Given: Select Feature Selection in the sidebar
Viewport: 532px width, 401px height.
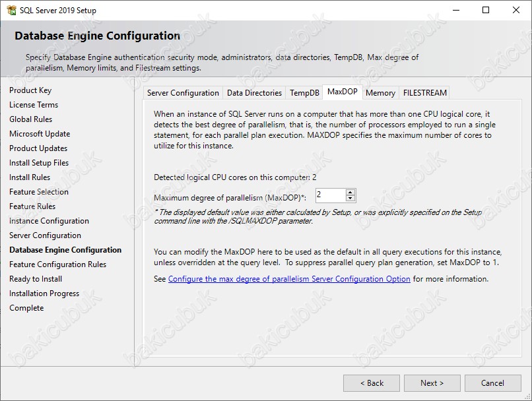Looking at the screenshot, I should coord(39,192).
